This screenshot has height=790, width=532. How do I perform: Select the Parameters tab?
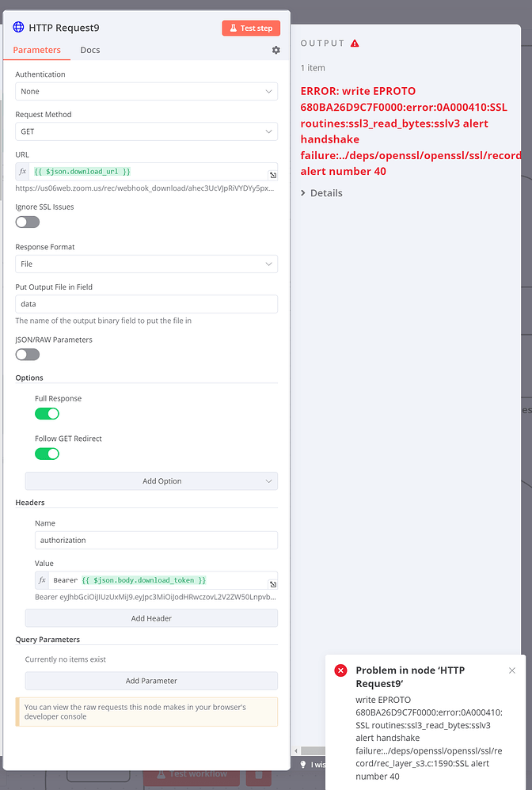(36, 49)
